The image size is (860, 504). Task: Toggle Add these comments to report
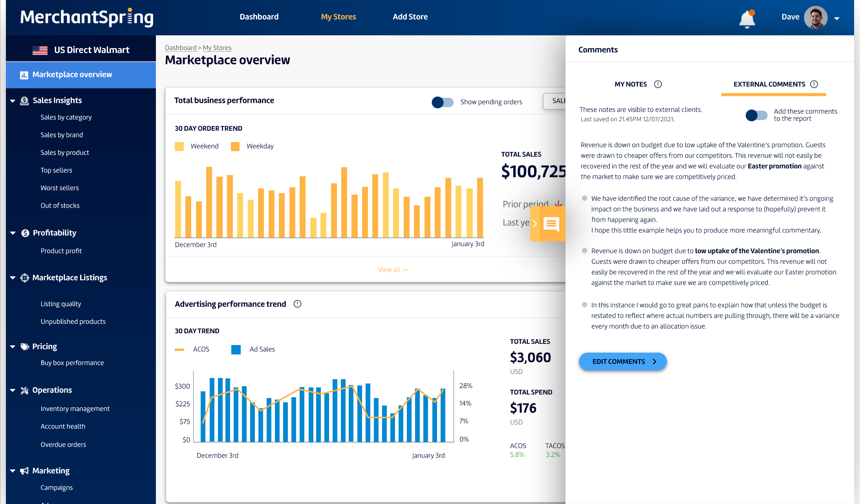756,115
